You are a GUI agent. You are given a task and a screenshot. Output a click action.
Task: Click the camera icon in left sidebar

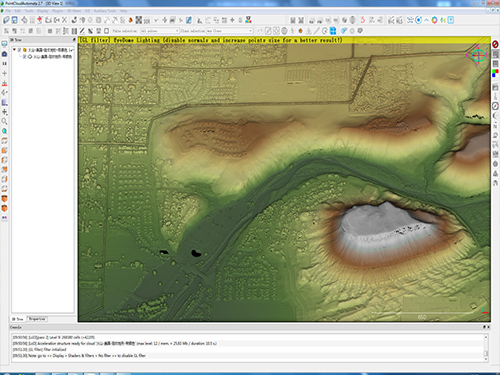pyautogui.click(x=4, y=54)
